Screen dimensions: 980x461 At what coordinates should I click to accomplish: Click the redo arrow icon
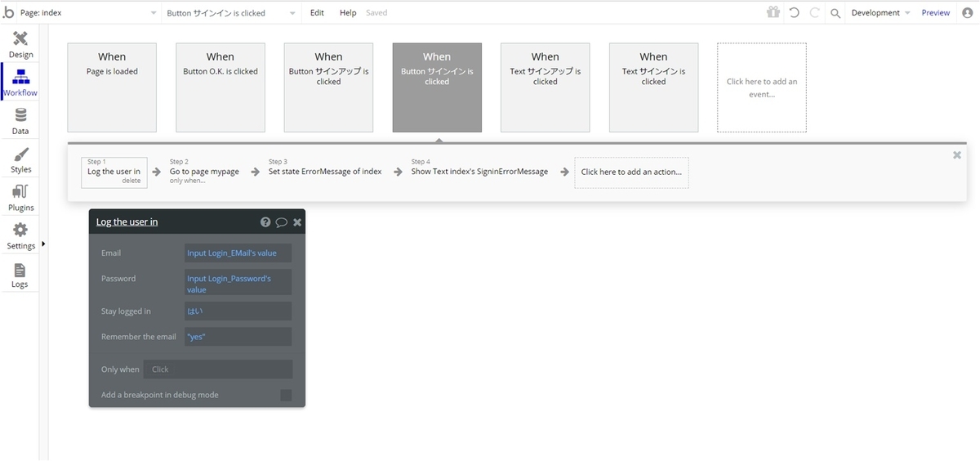coord(814,12)
